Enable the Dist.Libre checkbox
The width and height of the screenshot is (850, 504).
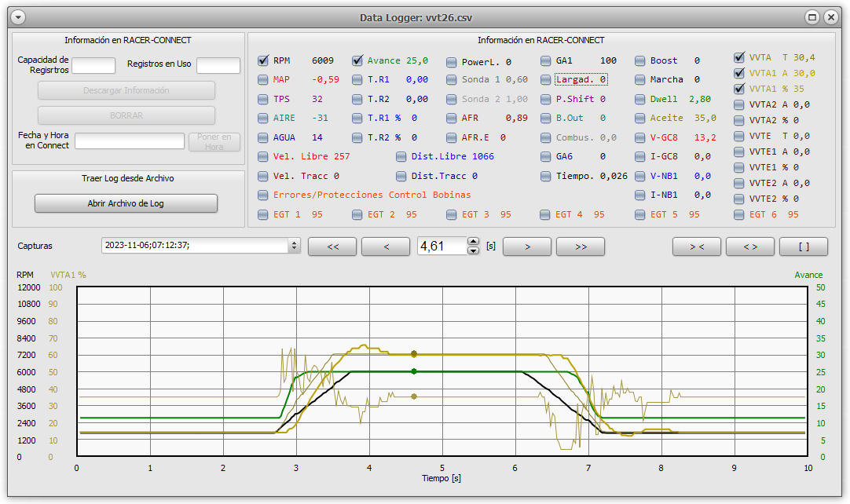(x=401, y=157)
